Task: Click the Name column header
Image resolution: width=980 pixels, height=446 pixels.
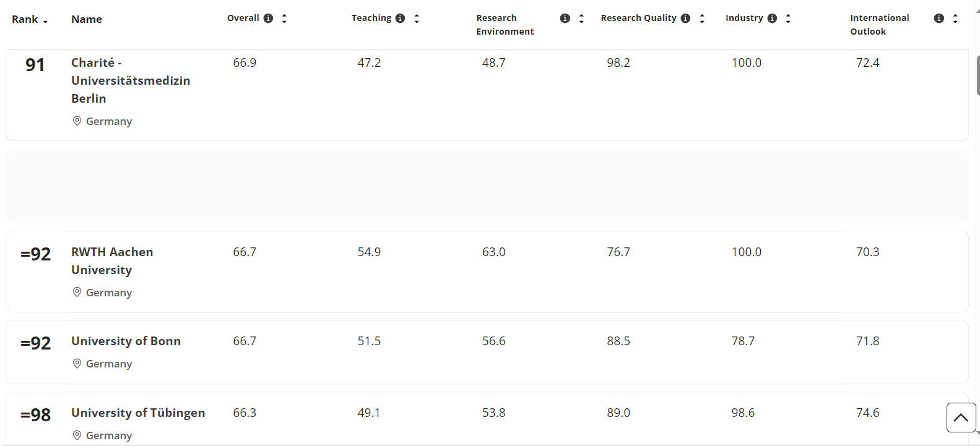Action: tap(87, 20)
